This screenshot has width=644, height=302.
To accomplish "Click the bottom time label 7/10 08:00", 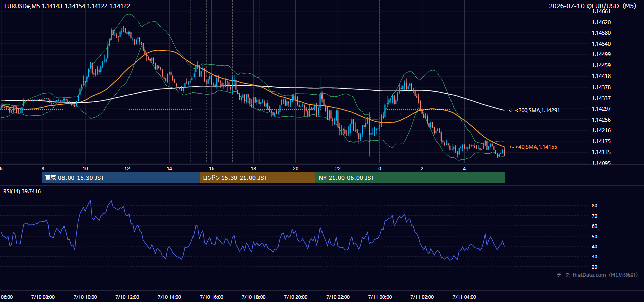I will [x=43, y=297].
